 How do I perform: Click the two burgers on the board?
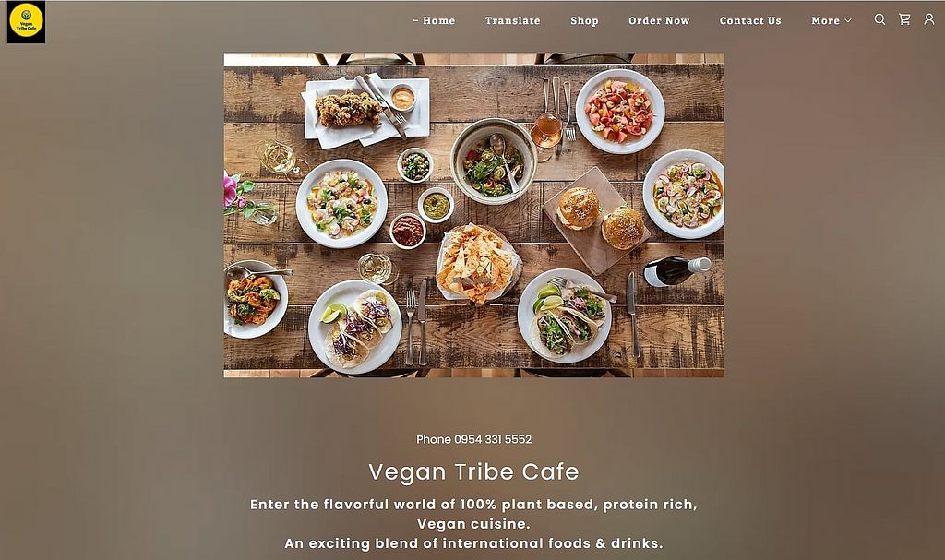point(599,218)
